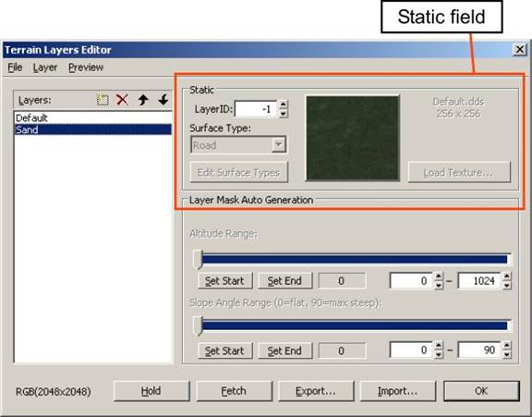
Task: Open the Surface Type dropdown showing Road
Action: click(238, 145)
